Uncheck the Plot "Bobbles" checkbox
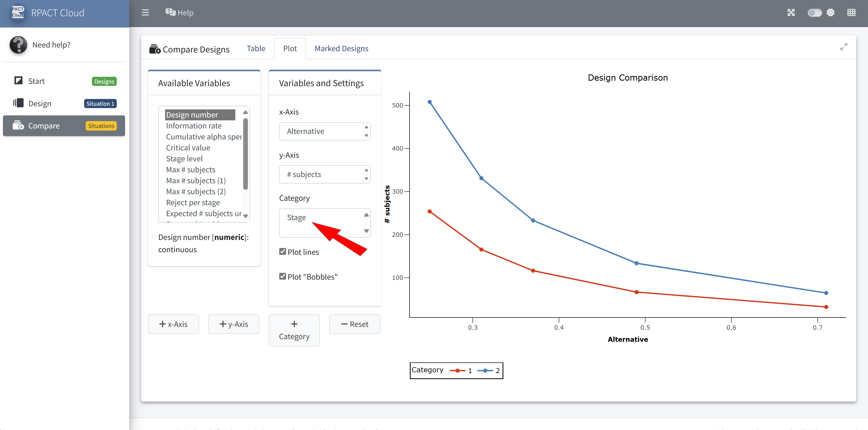This screenshot has width=868, height=430. coord(283,276)
